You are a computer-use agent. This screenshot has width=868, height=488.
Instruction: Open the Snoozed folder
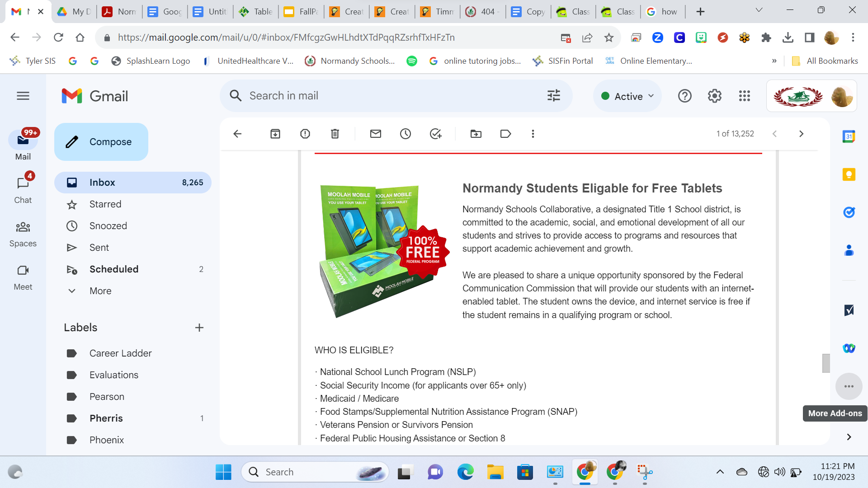pos(133,226)
